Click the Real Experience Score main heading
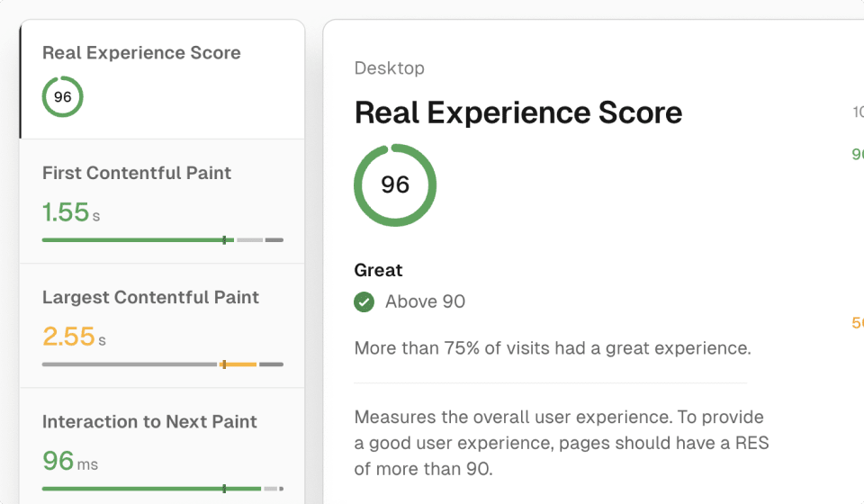Screen dimensions: 864x504 coord(518,112)
